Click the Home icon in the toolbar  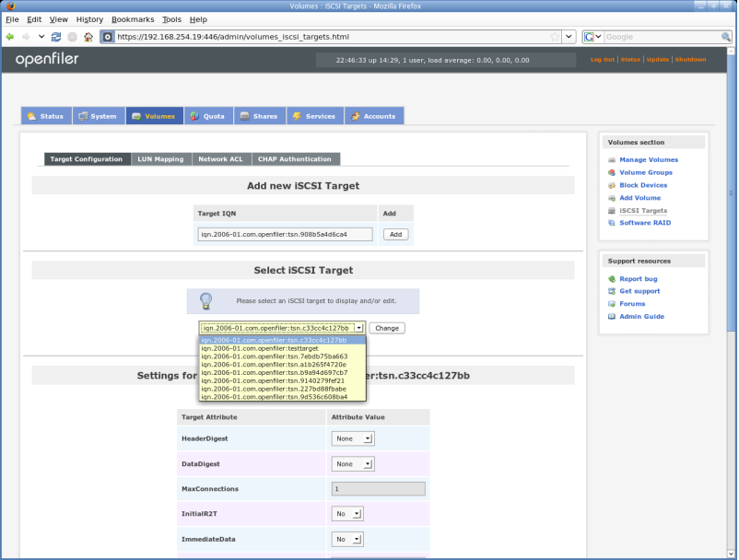click(x=88, y=37)
